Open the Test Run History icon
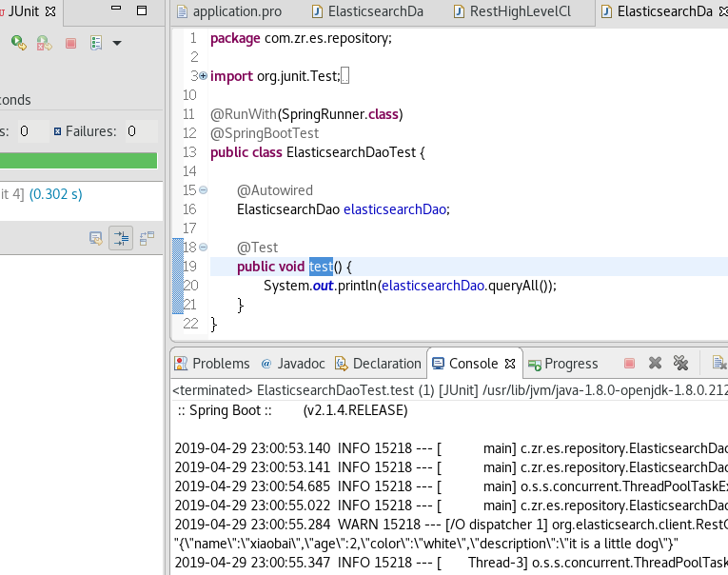The height and width of the screenshot is (575, 728). pos(96,43)
